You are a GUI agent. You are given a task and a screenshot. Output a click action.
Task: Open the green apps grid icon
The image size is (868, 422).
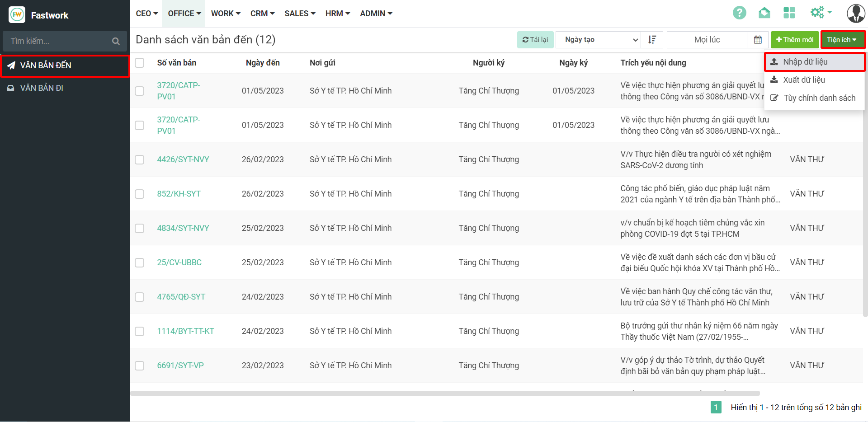(x=789, y=13)
